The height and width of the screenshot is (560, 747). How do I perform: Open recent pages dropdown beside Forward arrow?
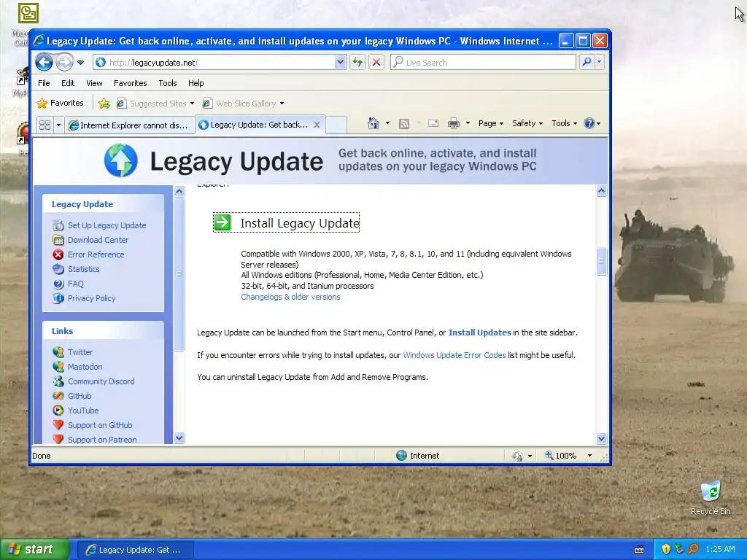tap(80, 63)
